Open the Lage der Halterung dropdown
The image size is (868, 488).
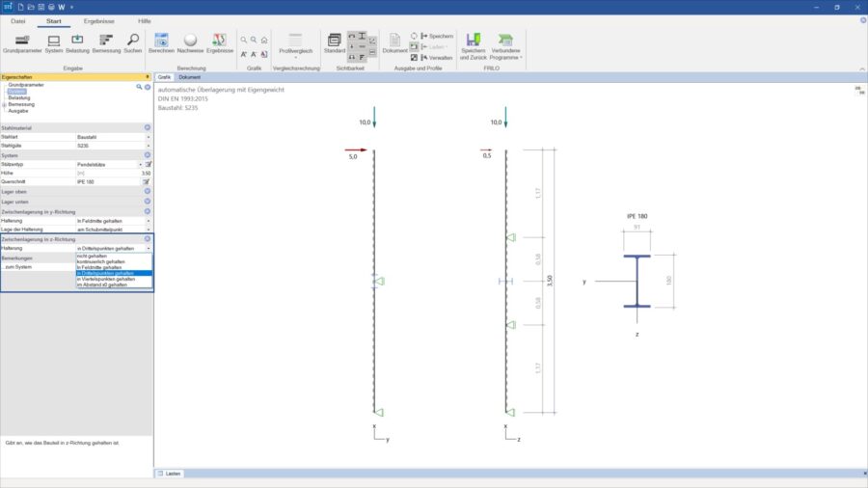(x=149, y=230)
